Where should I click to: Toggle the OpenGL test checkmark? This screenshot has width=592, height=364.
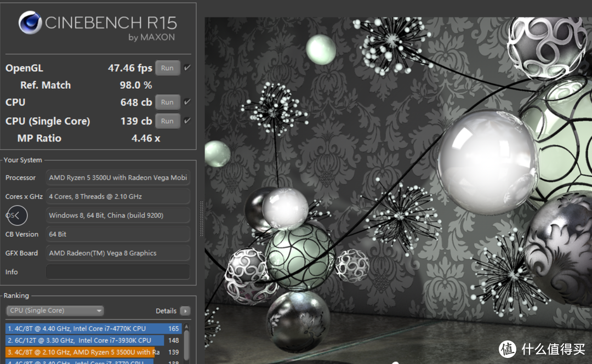(x=187, y=67)
